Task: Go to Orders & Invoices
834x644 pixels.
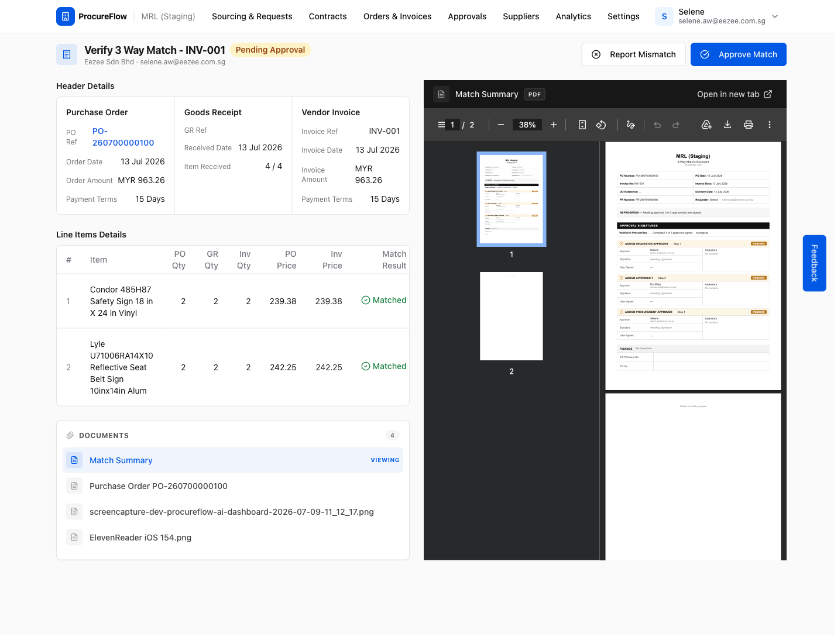Action: (397, 16)
